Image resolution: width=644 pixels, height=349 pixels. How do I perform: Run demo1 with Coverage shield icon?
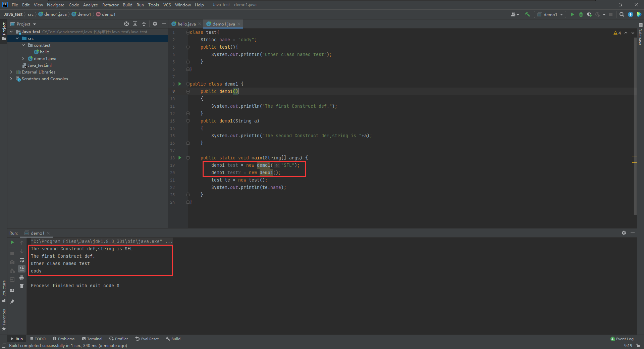click(589, 14)
